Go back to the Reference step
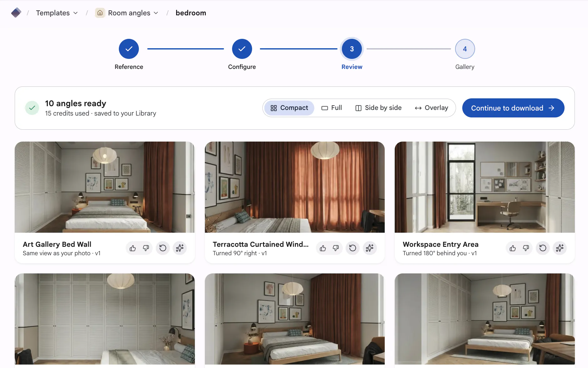Viewport: 588px width, 368px height. click(129, 49)
